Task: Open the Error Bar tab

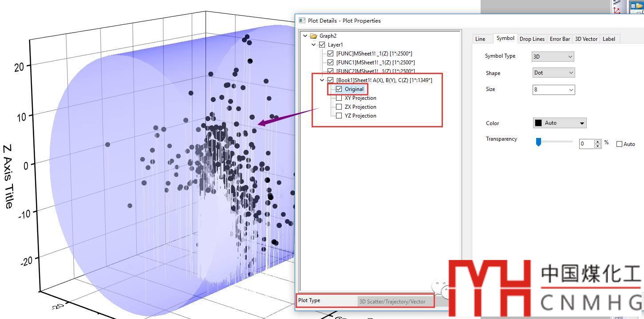Action: tap(560, 39)
